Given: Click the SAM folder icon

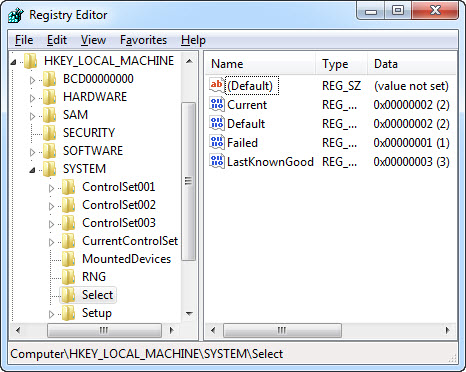Looking at the screenshot, I should point(50,115).
